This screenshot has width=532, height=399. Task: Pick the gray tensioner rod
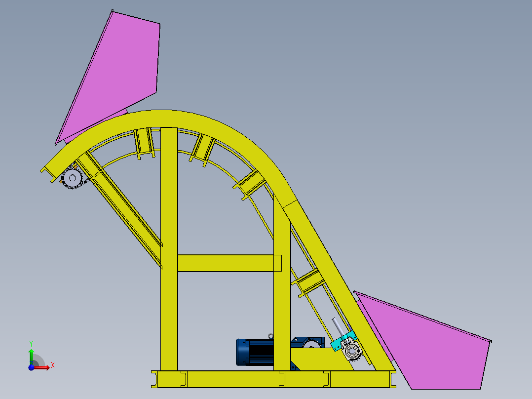pos(338,327)
